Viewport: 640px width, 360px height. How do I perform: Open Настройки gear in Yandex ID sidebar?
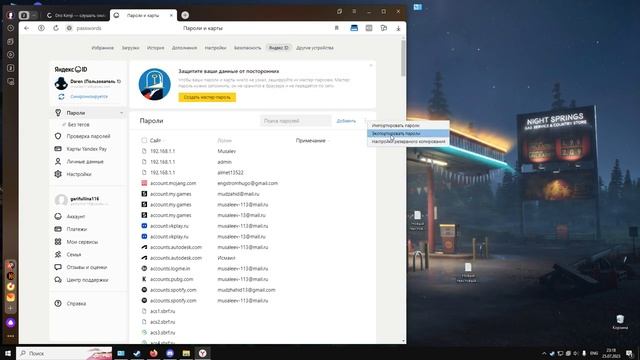[x=58, y=174]
